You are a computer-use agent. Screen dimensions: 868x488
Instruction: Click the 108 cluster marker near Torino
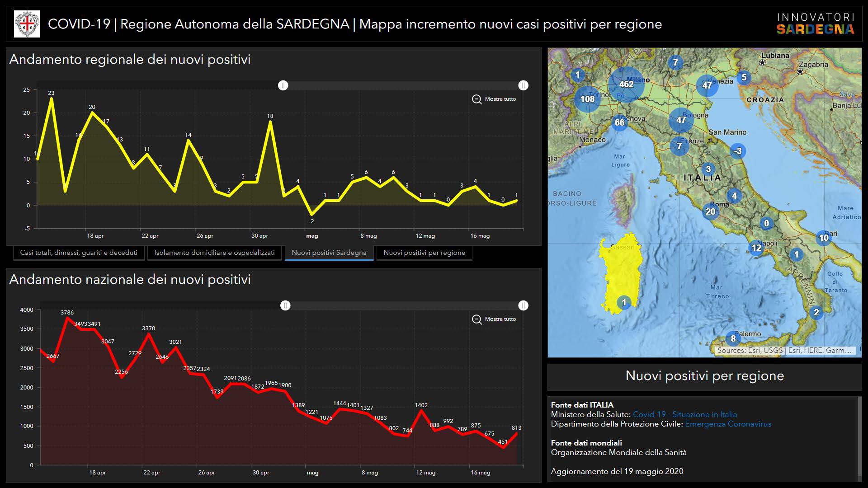587,99
